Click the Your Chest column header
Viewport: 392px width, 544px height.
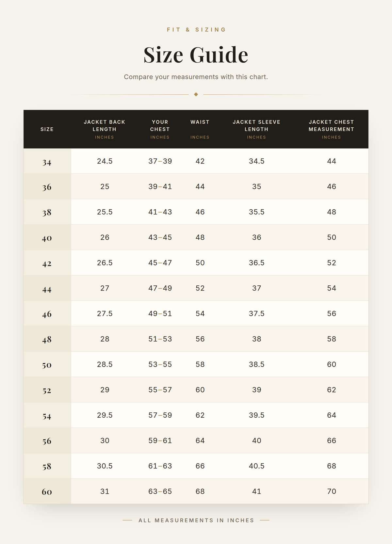[160, 129]
